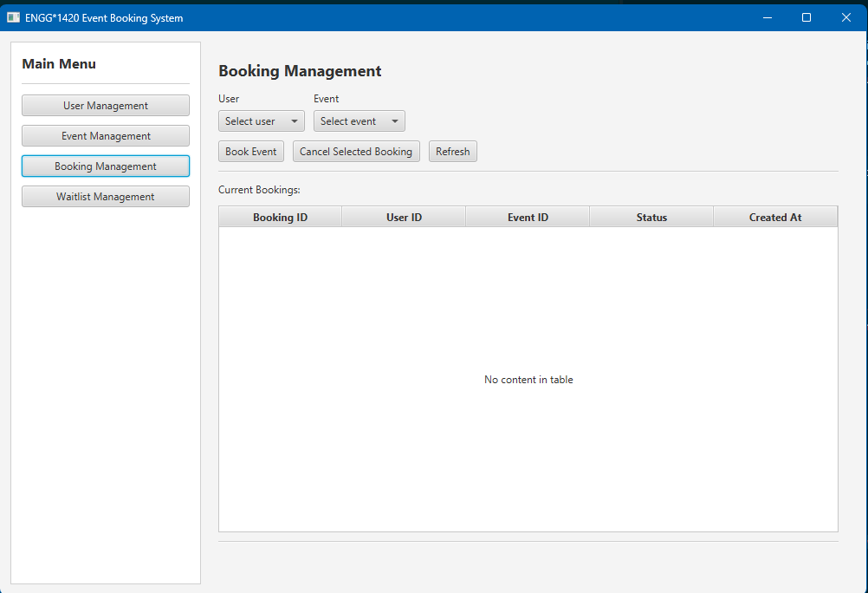The width and height of the screenshot is (868, 593).
Task: Click the 'Main Menu' heading
Action: coord(59,64)
